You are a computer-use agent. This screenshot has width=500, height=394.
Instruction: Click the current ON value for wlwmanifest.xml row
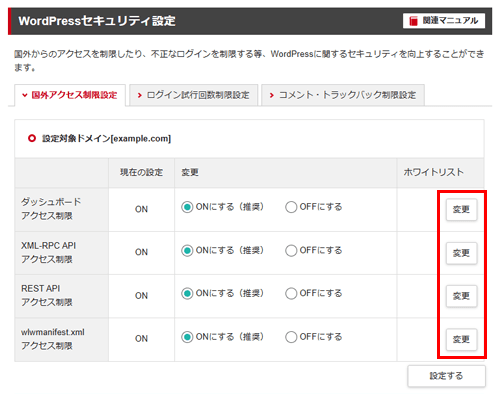(x=141, y=339)
